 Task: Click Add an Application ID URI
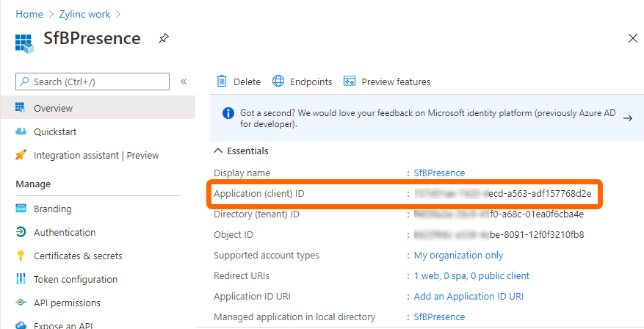468,296
